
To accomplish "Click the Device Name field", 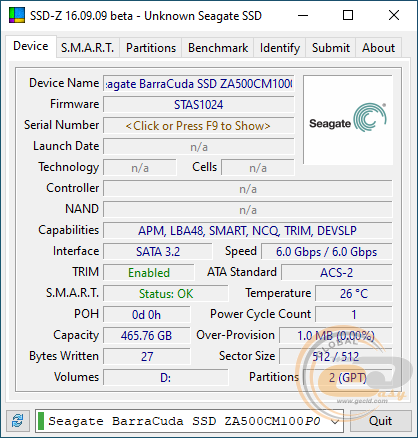I will (199, 84).
